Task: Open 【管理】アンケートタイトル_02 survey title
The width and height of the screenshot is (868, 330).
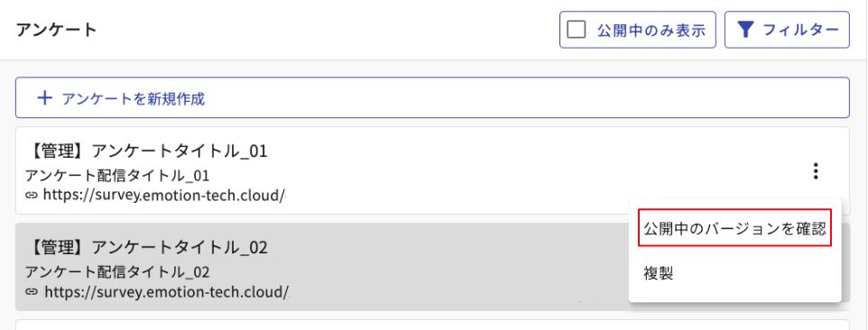Action: coord(147,247)
